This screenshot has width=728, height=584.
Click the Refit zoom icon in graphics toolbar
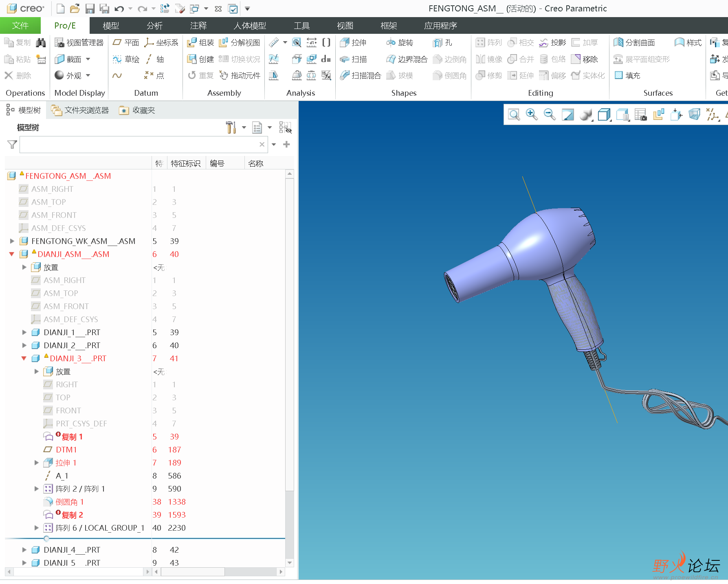tap(514, 115)
